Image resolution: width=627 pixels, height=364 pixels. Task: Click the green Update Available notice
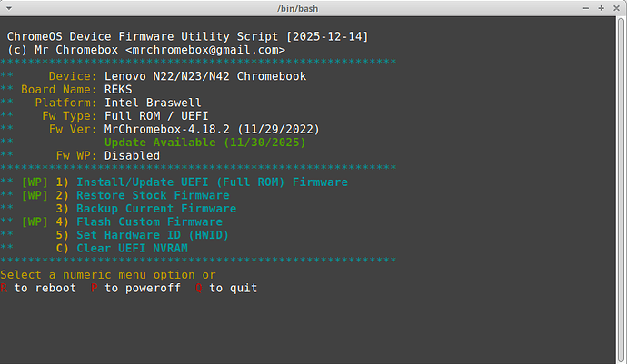pos(204,143)
